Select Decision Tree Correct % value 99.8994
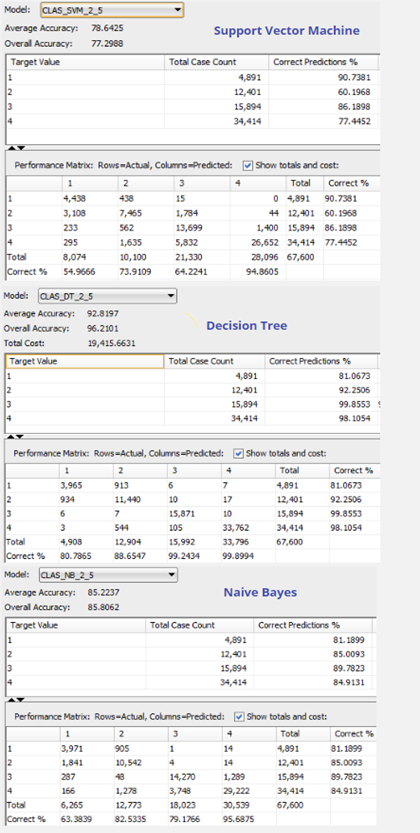This screenshot has height=833, width=420. 239,557
